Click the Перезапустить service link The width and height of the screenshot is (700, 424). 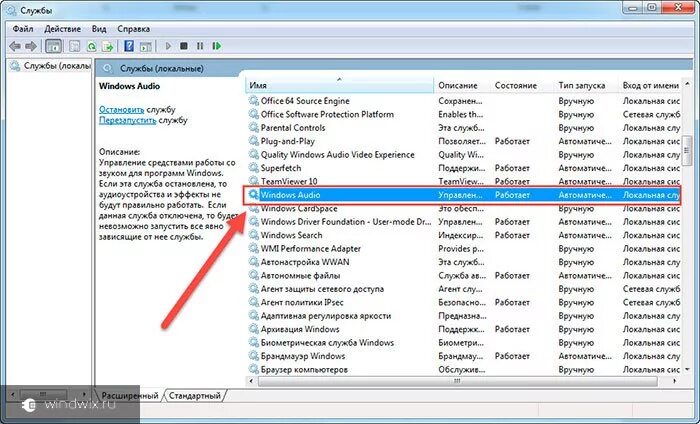[x=127, y=120]
